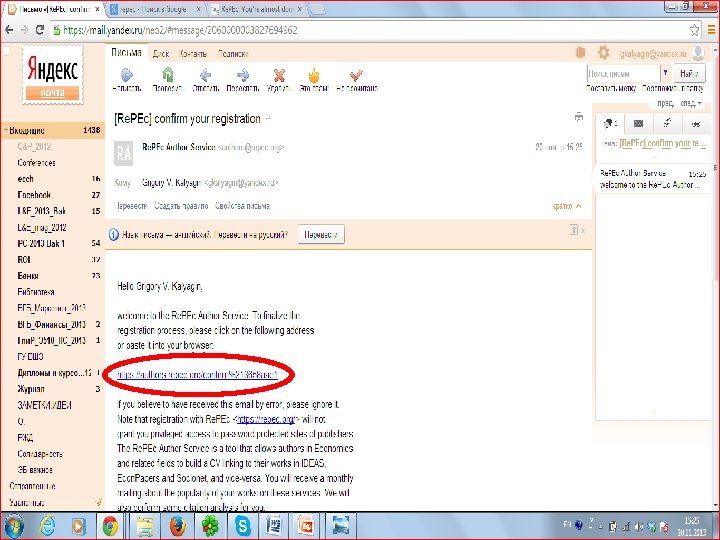Click in the mail search field

(623, 73)
